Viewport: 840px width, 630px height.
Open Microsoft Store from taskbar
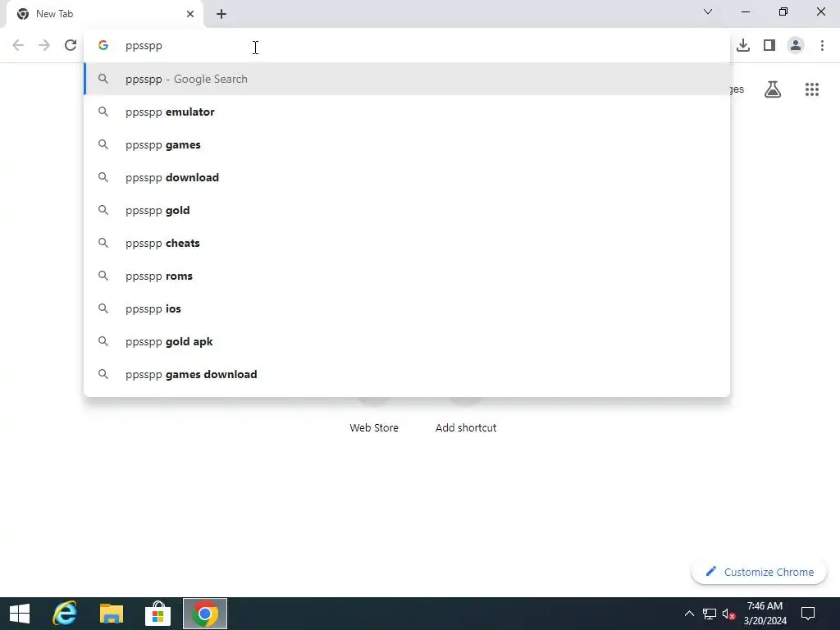click(158, 614)
